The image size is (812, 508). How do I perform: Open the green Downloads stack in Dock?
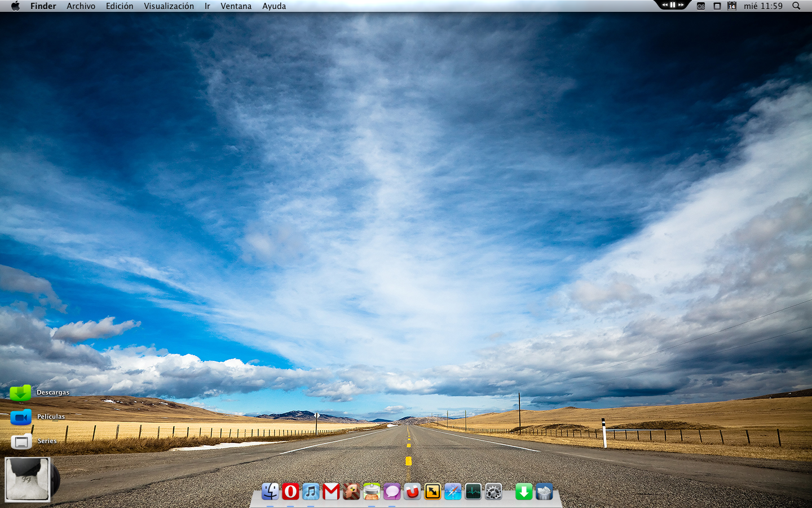(x=524, y=491)
